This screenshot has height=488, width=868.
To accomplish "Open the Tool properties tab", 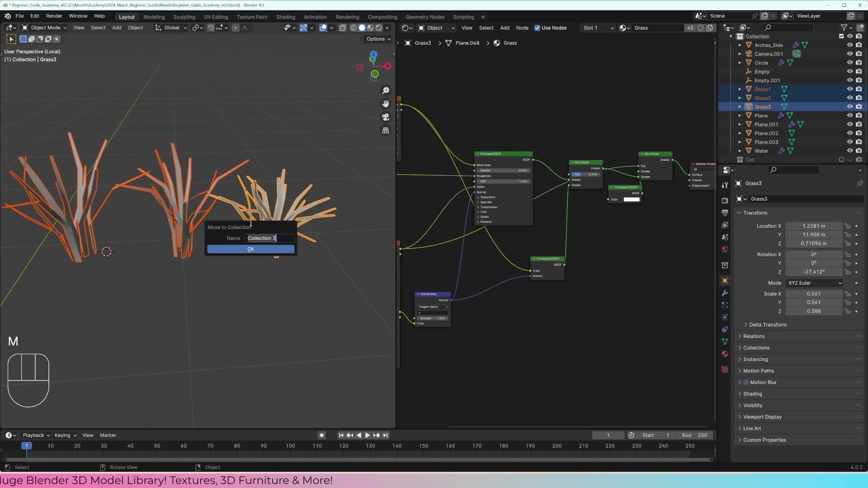I will tap(725, 185).
